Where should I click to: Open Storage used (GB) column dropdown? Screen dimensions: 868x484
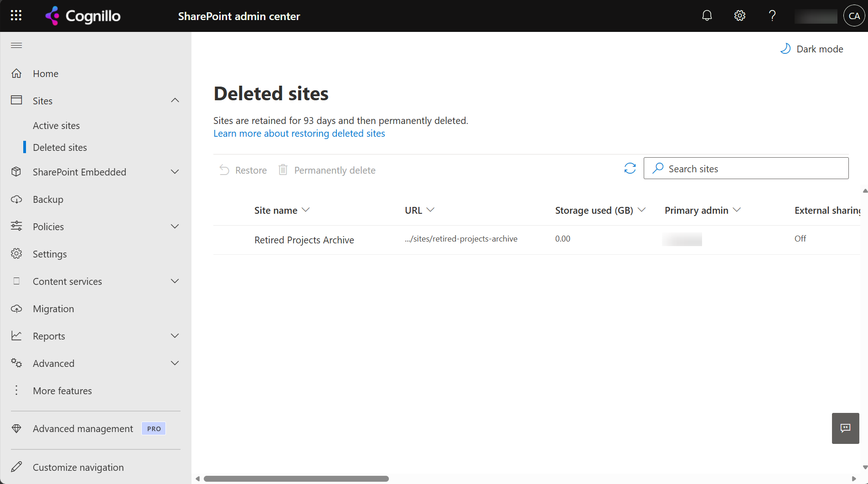pyautogui.click(x=641, y=210)
